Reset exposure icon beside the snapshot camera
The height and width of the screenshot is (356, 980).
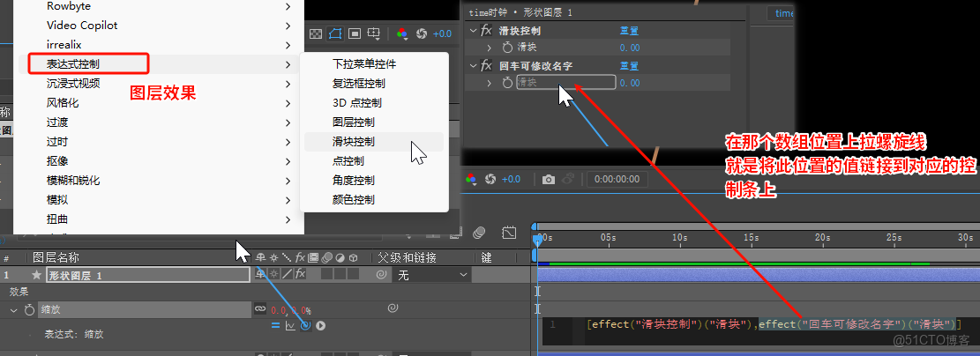490,179
